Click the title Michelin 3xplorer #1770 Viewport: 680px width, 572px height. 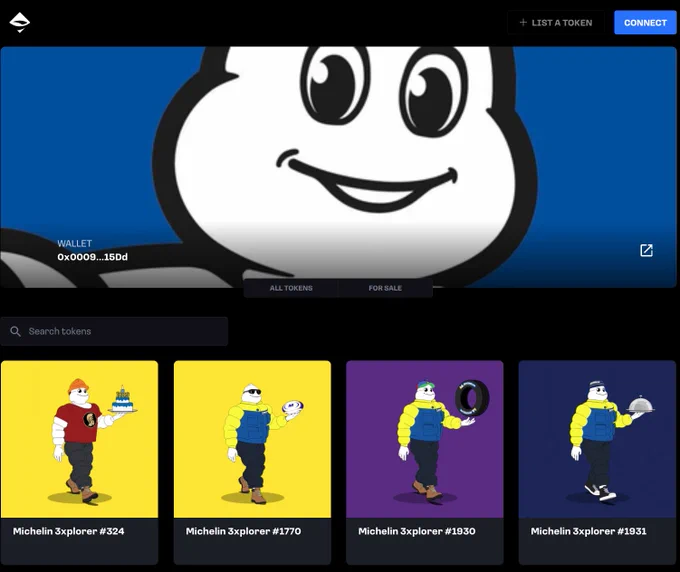pos(243,531)
